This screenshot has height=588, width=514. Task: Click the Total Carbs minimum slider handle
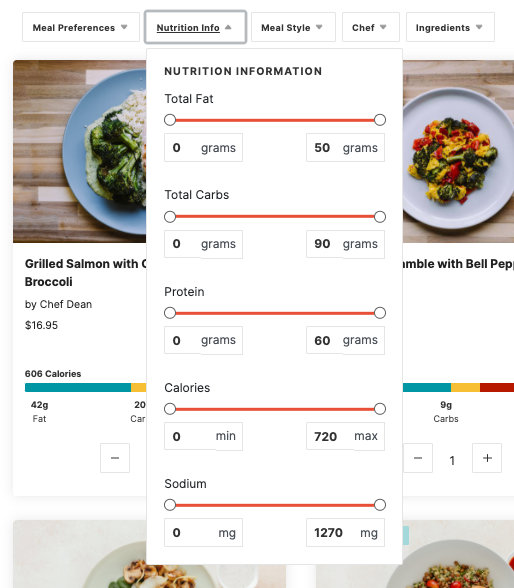pyautogui.click(x=170, y=217)
